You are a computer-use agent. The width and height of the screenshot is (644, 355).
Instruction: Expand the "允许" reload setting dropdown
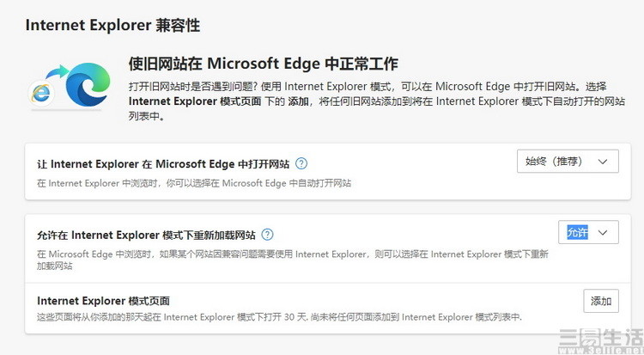588,232
